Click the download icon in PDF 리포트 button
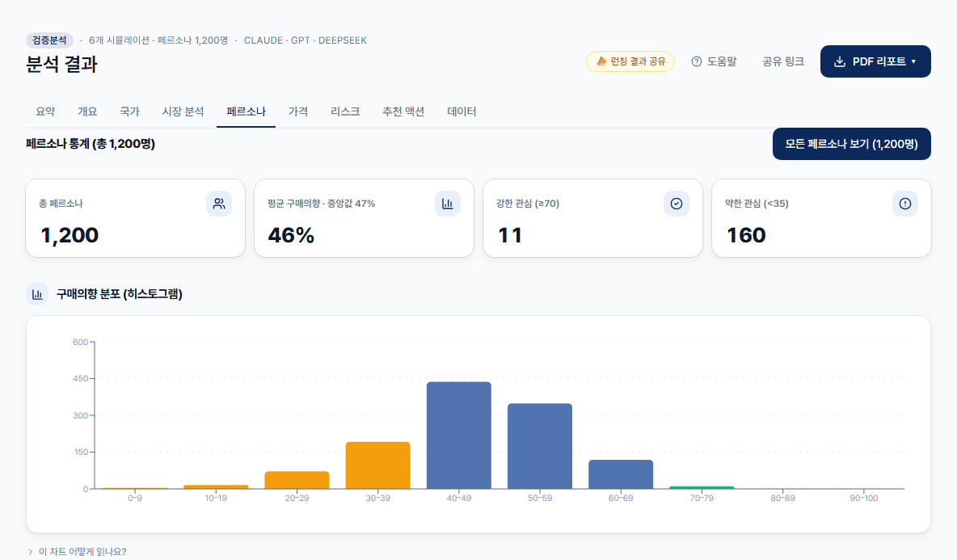The image size is (957, 560). tap(840, 61)
